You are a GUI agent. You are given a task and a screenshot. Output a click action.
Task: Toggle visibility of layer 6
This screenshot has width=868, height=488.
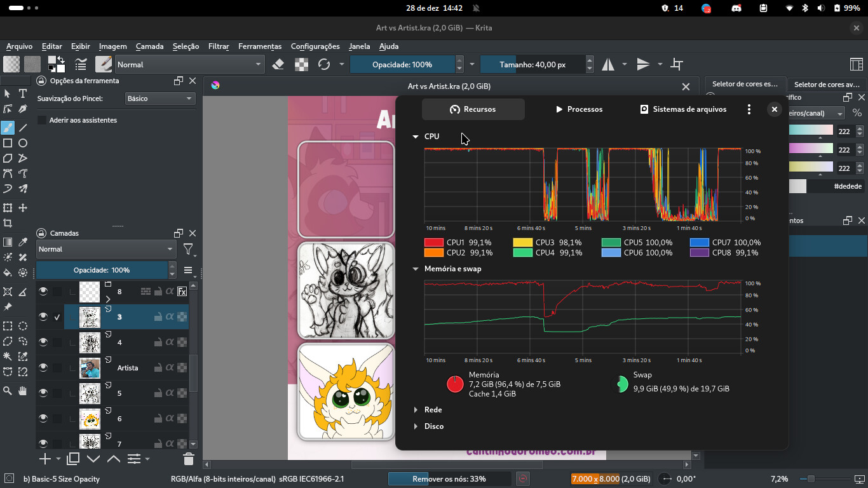[x=43, y=418]
